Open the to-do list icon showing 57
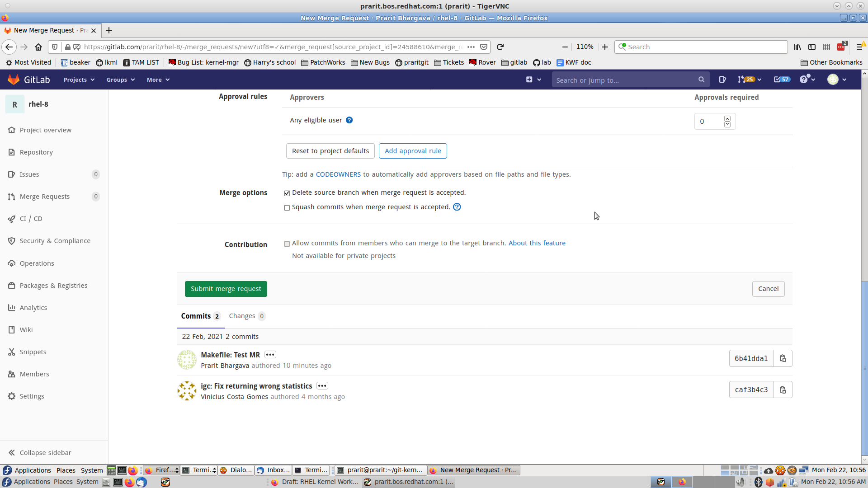The width and height of the screenshot is (868, 488). (x=781, y=80)
